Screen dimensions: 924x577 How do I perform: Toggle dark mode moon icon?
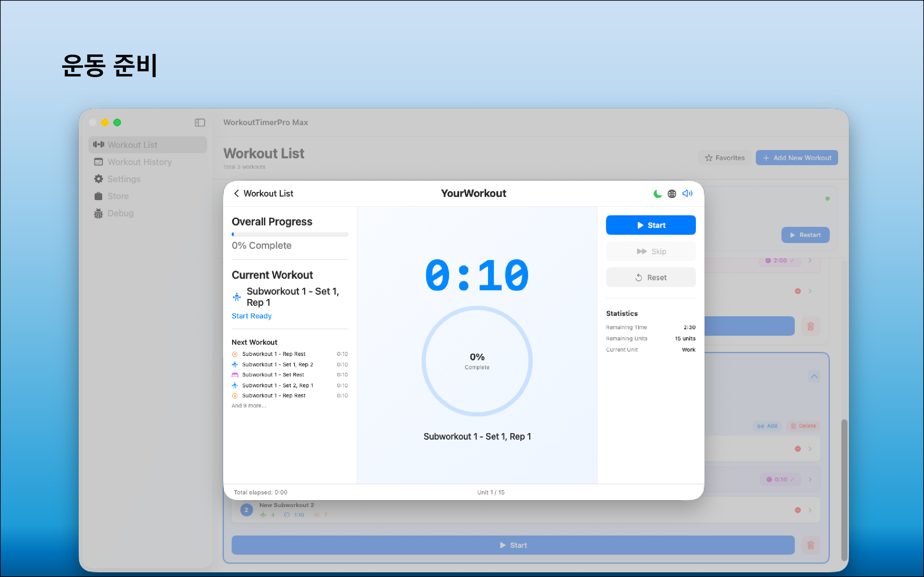(x=657, y=194)
